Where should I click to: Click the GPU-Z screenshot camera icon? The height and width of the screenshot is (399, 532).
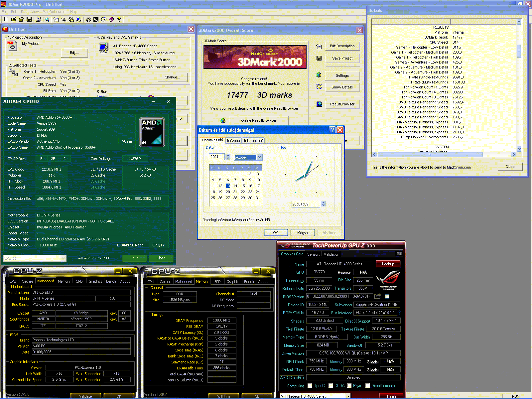(400, 254)
